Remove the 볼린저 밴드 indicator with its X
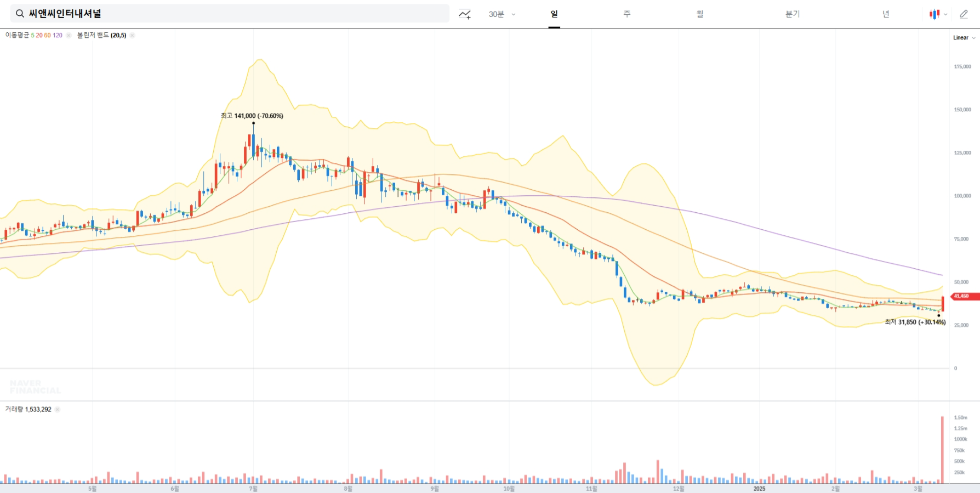Screen dimensions: 980x493 (x=132, y=35)
